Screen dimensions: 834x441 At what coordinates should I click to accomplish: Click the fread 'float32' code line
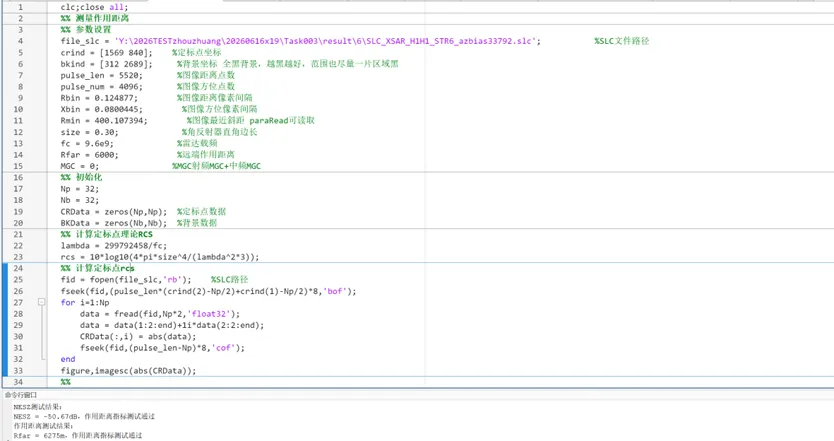click(x=160, y=314)
